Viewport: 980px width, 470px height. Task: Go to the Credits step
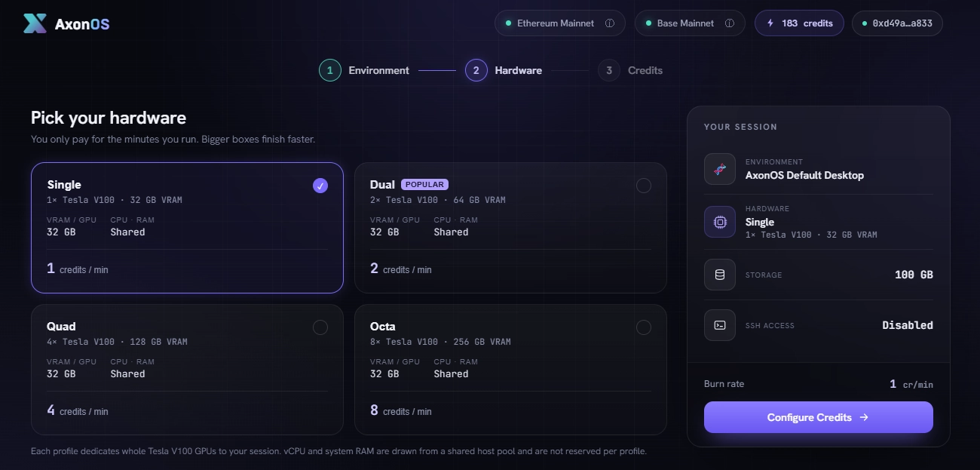(x=630, y=70)
